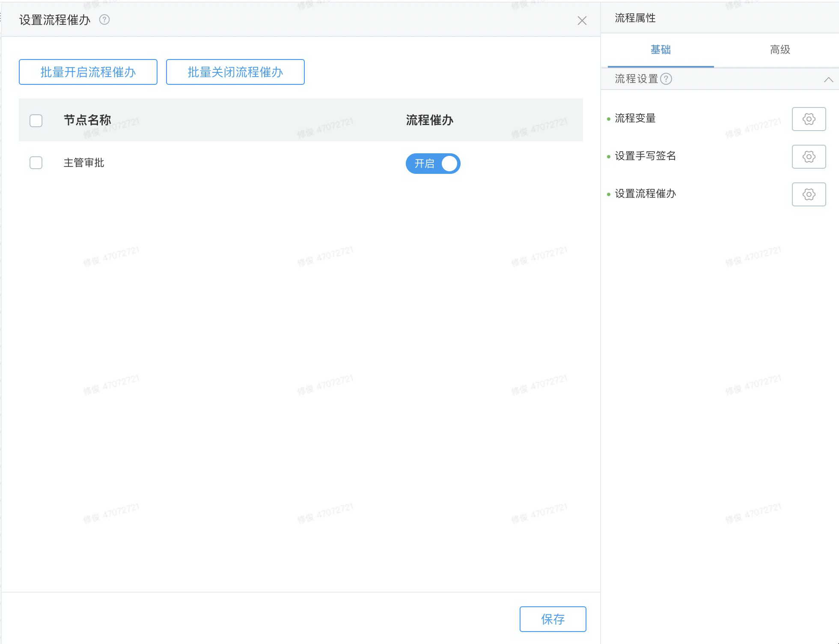
Task: Collapse the 流程设置 section chevron
Action: point(828,80)
